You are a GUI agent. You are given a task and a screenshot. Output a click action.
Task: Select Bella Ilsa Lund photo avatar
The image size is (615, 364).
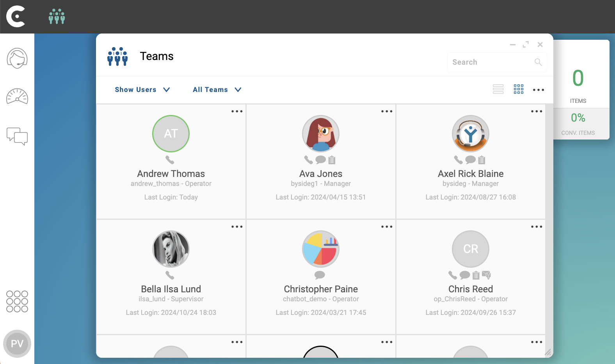coord(171,249)
